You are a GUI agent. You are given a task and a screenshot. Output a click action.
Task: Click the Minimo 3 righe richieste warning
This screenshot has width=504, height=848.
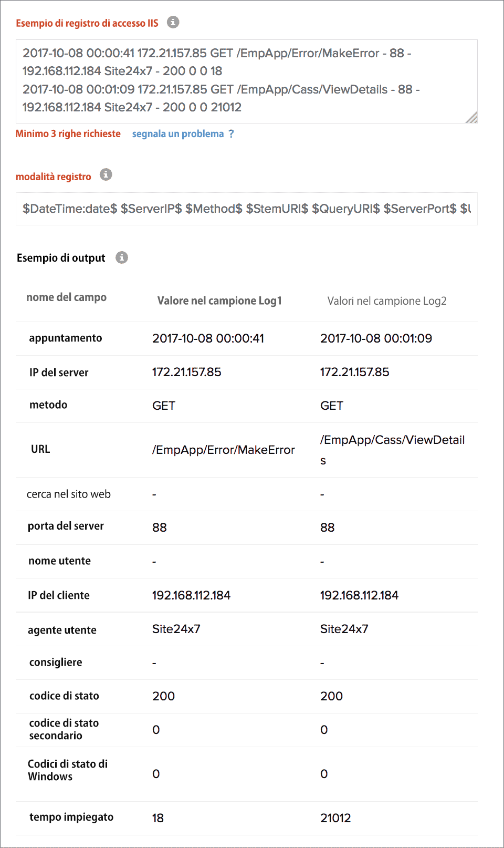click(68, 134)
